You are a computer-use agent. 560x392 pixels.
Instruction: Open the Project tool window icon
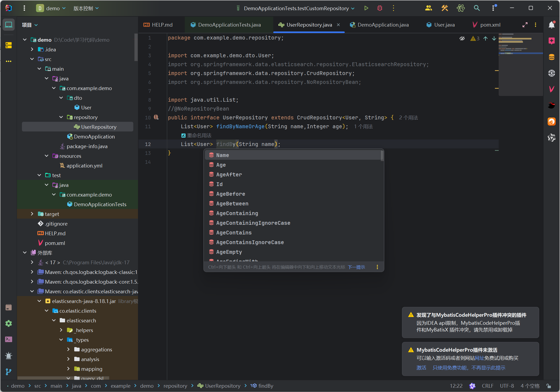click(9, 25)
